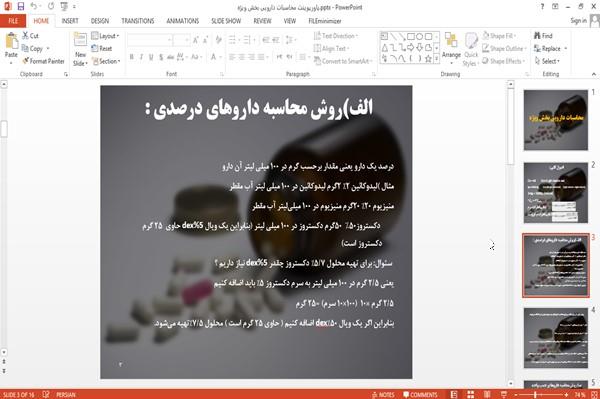The image size is (600, 399).
Task: Click zoom in plus button
Action: (x=566, y=394)
